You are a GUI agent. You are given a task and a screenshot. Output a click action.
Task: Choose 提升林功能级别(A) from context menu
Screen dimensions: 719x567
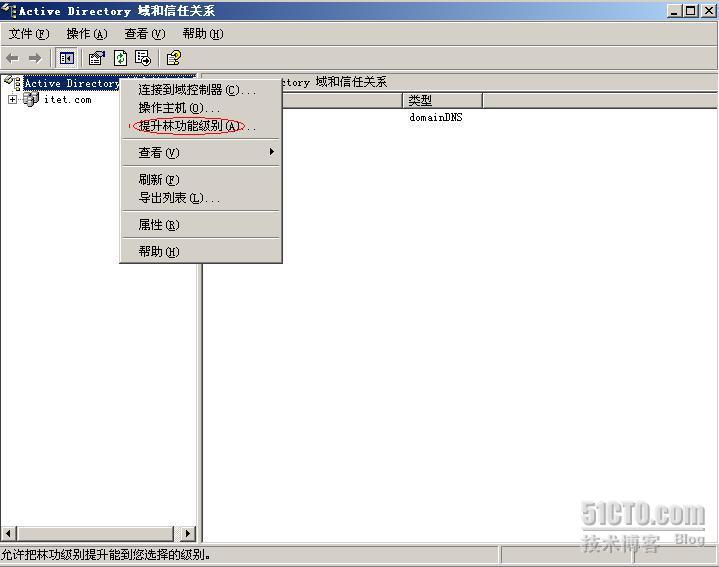point(201,126)
